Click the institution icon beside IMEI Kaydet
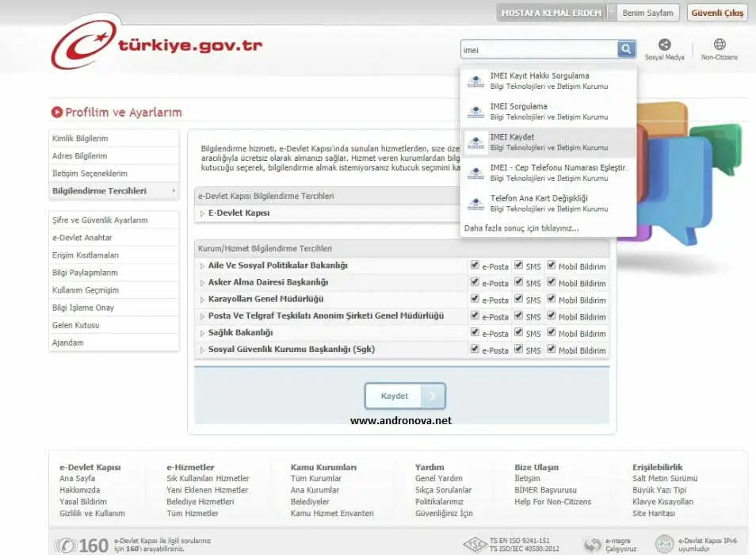The height and width of the screenshot is (555, 756). pos(476,142)
